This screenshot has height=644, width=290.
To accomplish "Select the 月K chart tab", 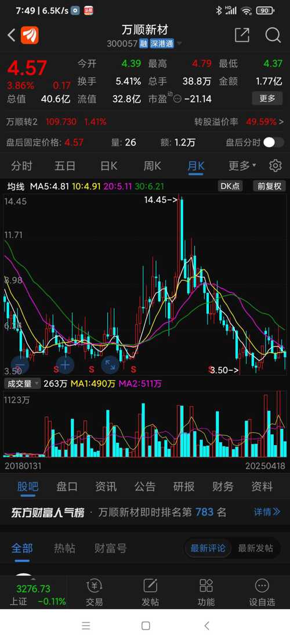I will 195,166.
